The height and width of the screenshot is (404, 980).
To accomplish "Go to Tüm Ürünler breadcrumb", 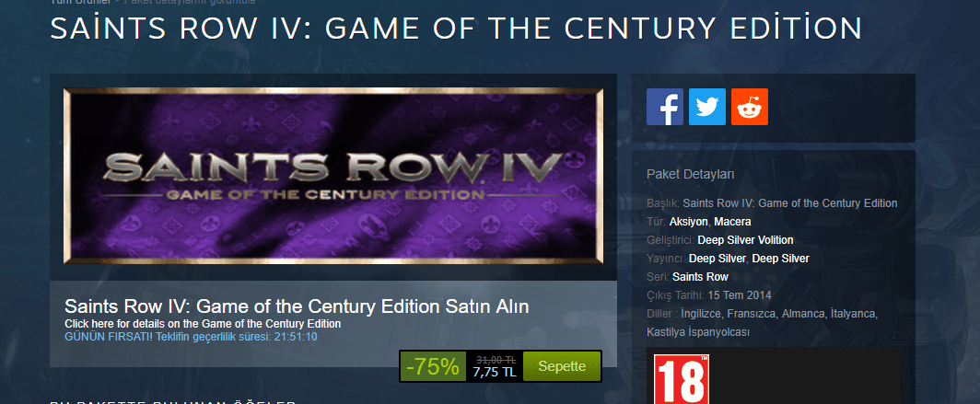I will pyautogui.click(x=80, y=2).
